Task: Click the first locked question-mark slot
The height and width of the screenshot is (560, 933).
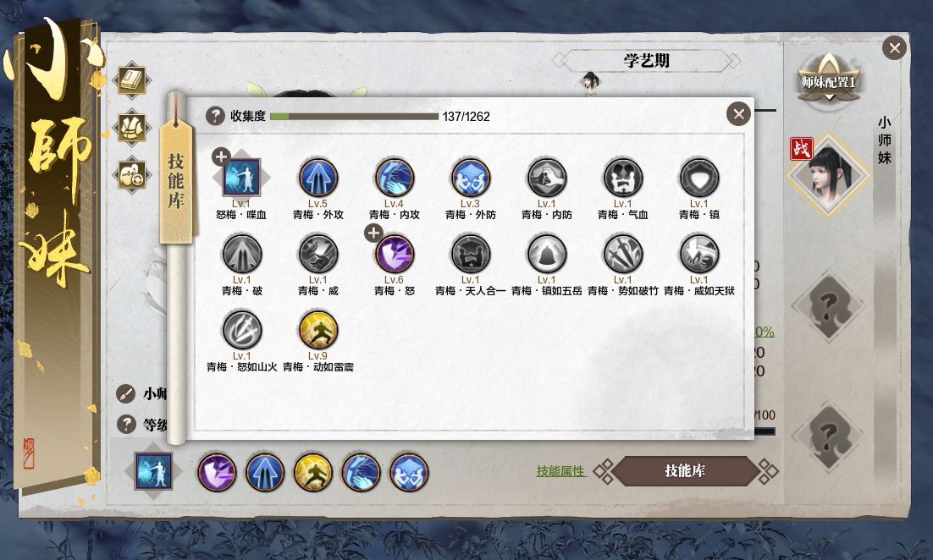Action: pos(828,307)
